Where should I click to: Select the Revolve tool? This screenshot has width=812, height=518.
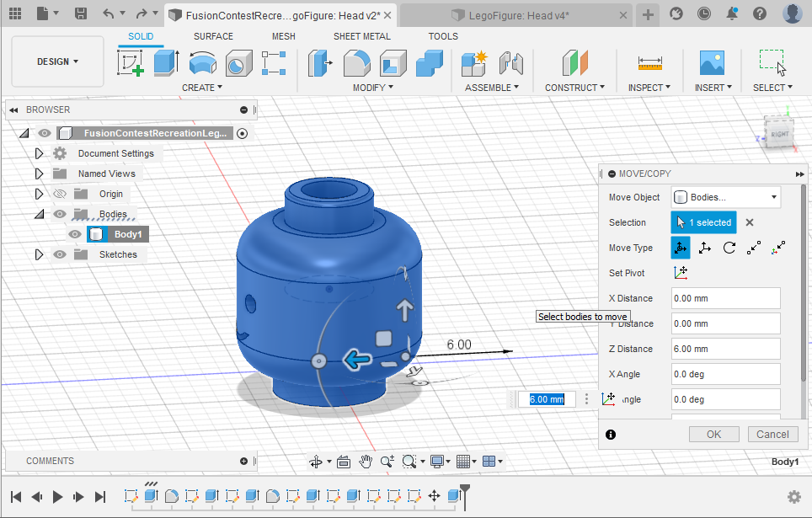(x=202, y=63)
